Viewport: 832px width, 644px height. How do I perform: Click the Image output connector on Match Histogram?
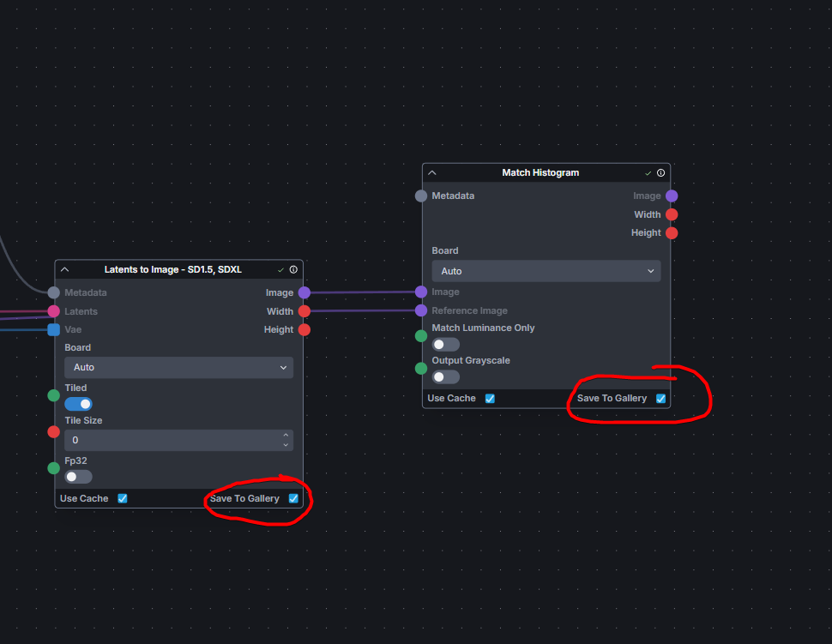(x=672, y=196)
